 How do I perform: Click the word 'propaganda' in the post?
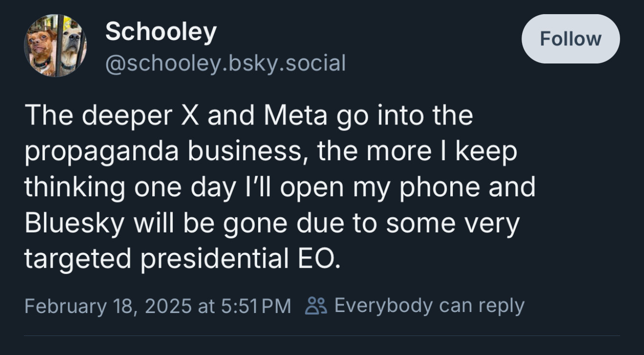[102, 152]
